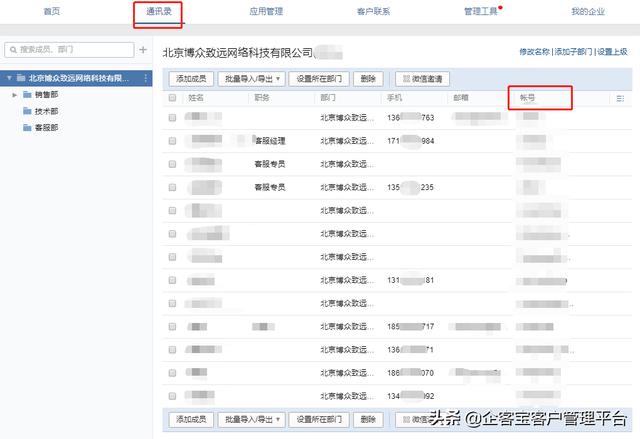The image size is (640, 439).
Task: Open the 应用管理 tab
Action: click(266, 11)
